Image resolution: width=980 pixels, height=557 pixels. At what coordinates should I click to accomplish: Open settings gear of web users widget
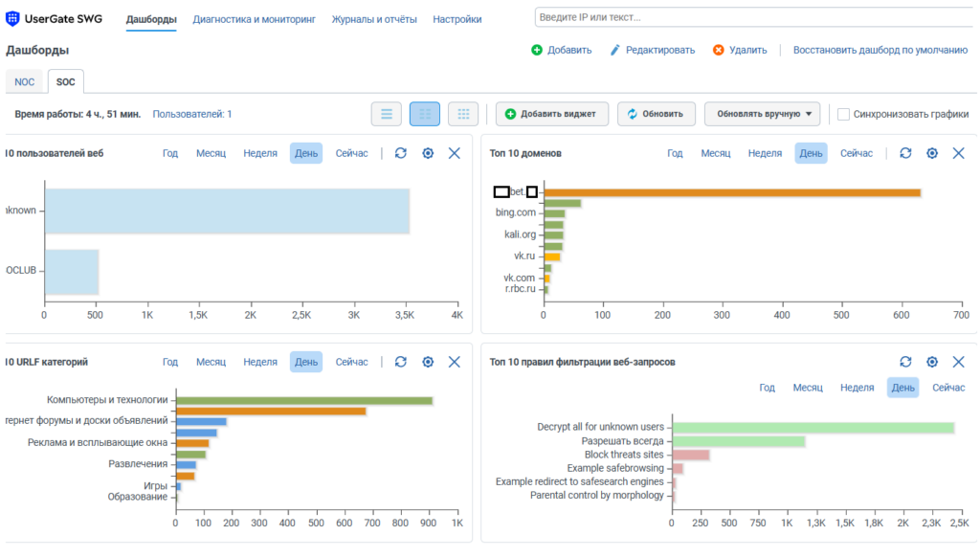click(x=428, y=153)
